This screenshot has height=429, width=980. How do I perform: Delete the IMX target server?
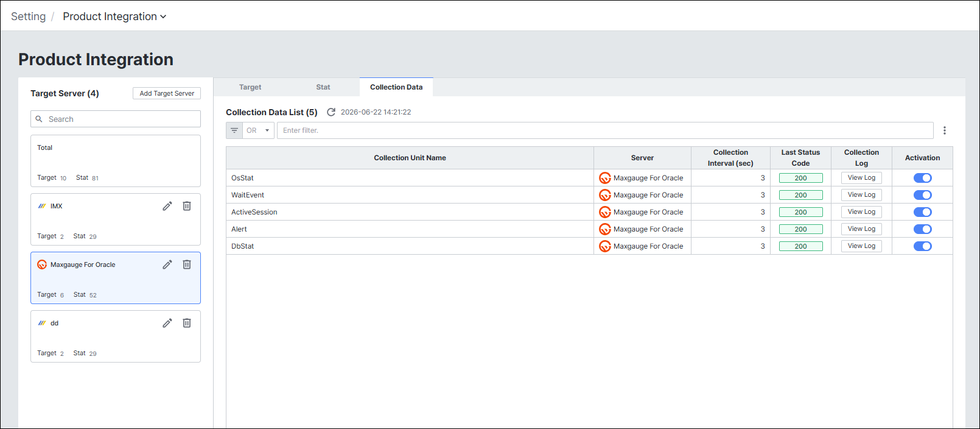pos(187,206)
